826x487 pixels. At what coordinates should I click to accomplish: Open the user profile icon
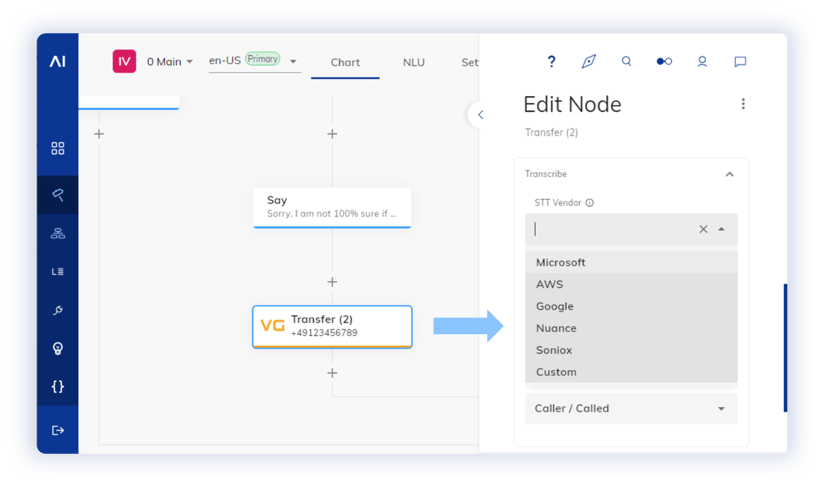coord(702,62)
